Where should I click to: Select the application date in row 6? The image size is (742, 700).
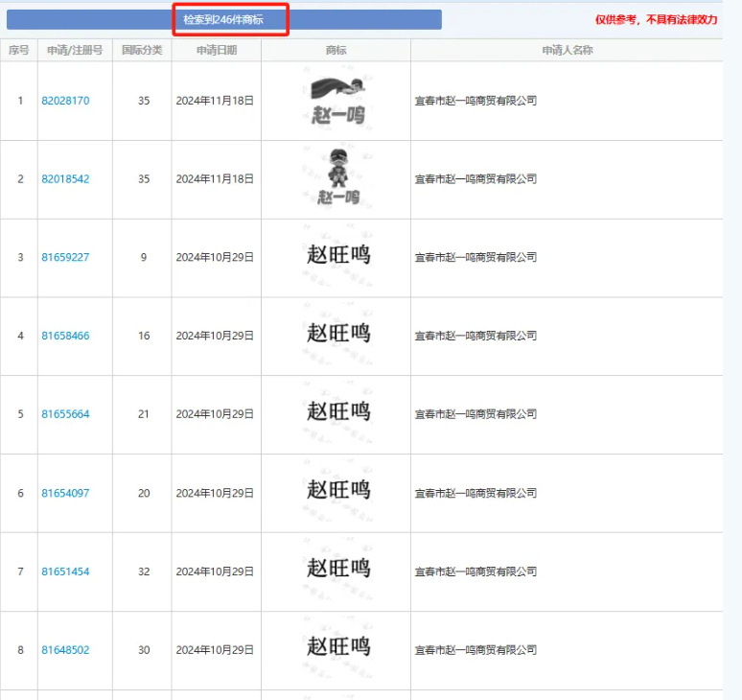215,493
